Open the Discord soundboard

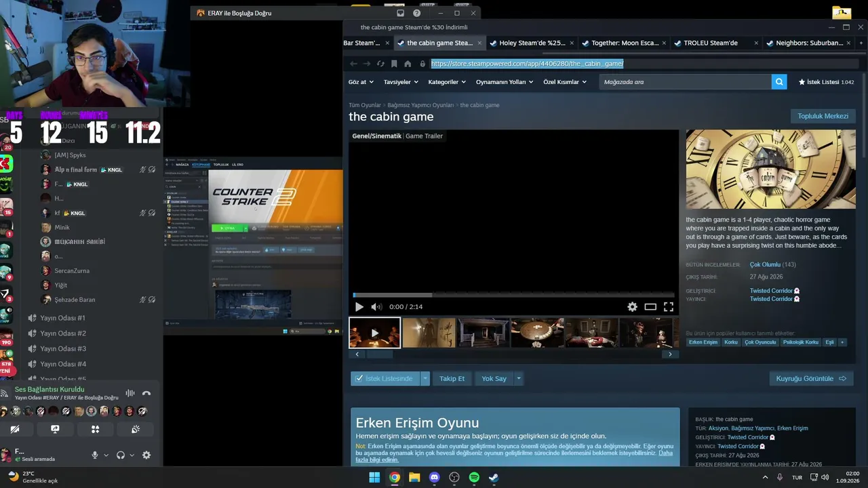tap(136, 429)
